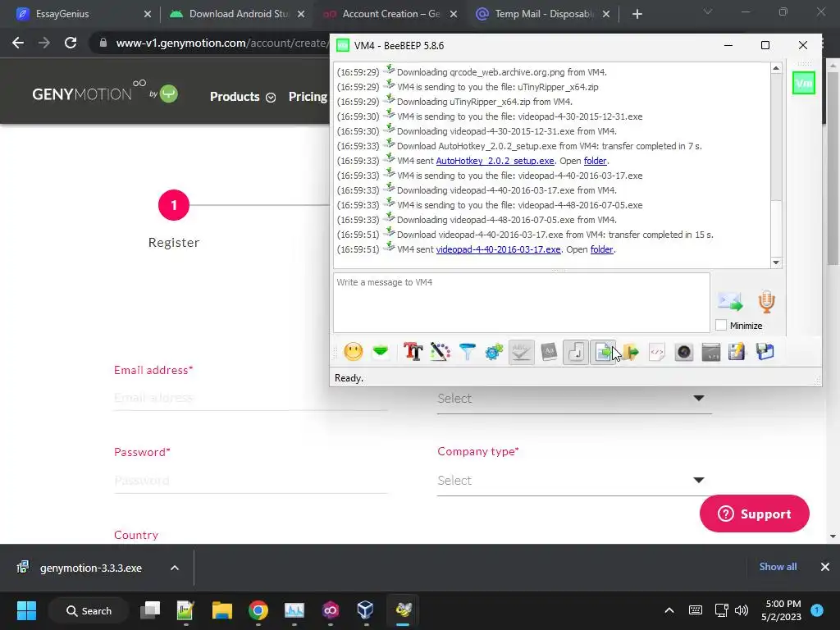840x630 pixels.
Task: Switch to the Temp Mail tab
Action: 543,14
